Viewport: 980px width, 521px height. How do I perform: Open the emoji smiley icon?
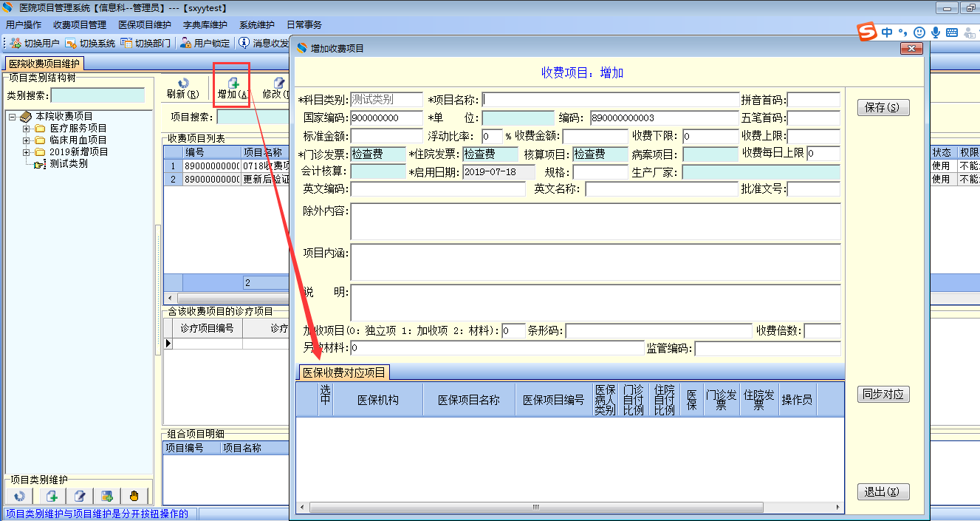[x=919, y=33]
